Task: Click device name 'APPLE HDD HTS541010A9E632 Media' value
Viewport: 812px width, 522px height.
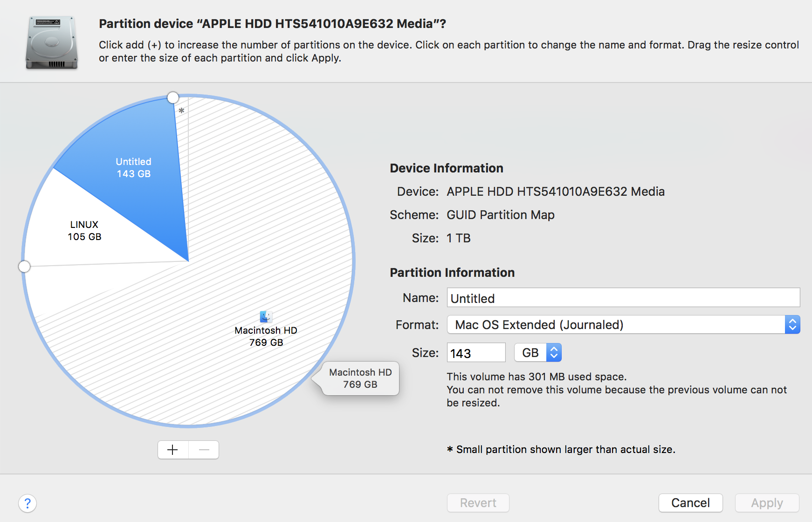Action: coord(556,192)
